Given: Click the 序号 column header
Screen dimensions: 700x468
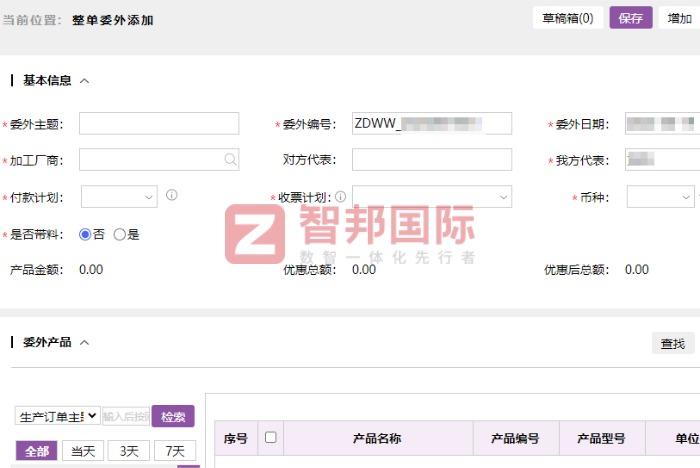Looking at the screenshot, I should tap(236, 439).
